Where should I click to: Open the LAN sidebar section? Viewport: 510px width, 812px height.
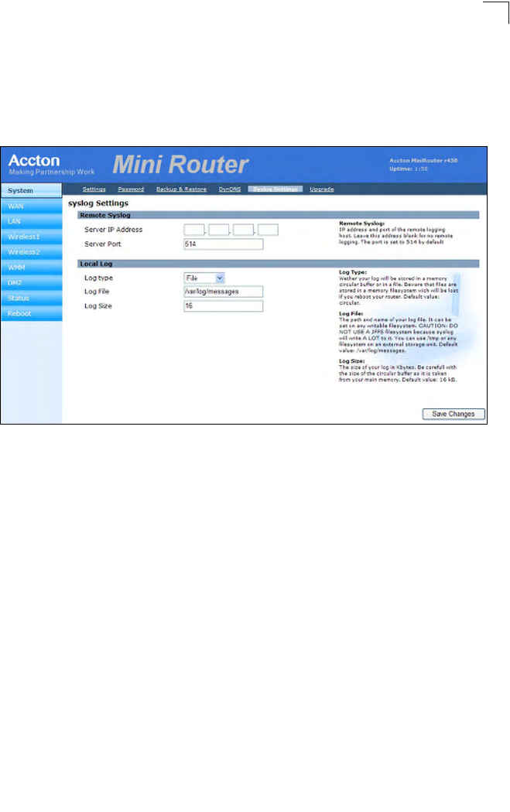[x=31, y=221]
